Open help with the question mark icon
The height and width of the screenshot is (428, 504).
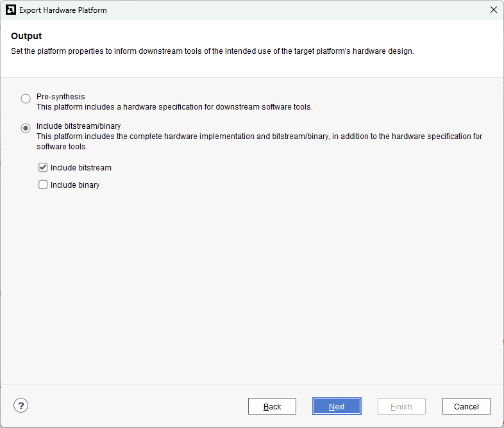[21, 406]
